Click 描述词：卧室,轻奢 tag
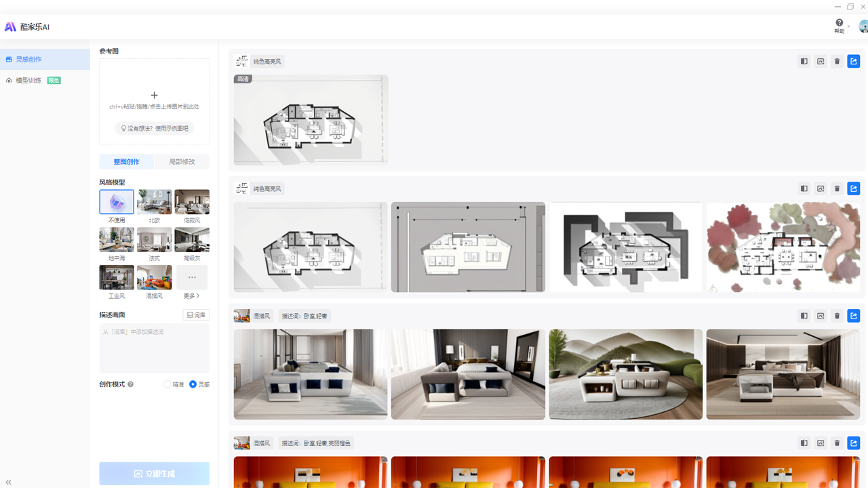Viewport: 868px width, 488px height. click(x=304, y=316)
